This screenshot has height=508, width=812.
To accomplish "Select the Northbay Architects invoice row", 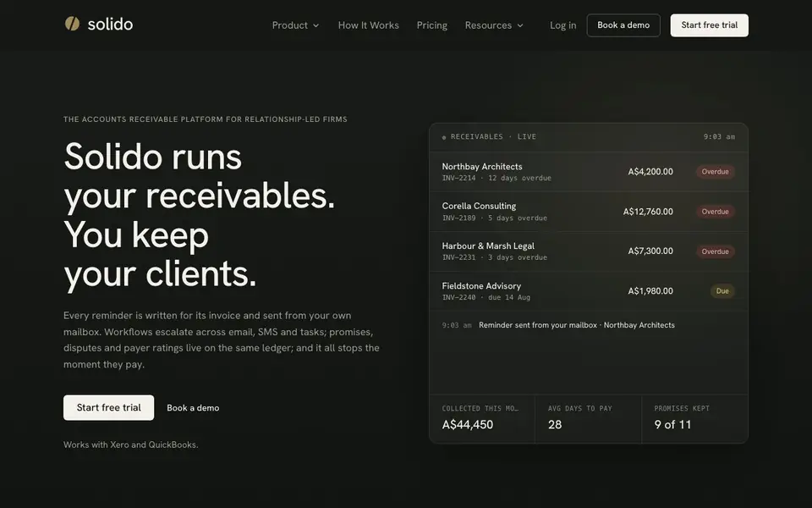I will pyautogui.click(x=589, y=172).
